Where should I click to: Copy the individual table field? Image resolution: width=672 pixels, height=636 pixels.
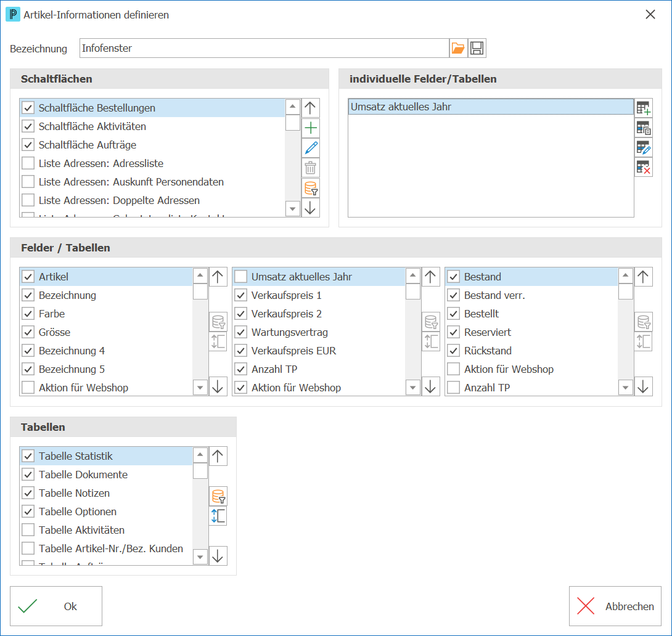(x=643, y=128)
